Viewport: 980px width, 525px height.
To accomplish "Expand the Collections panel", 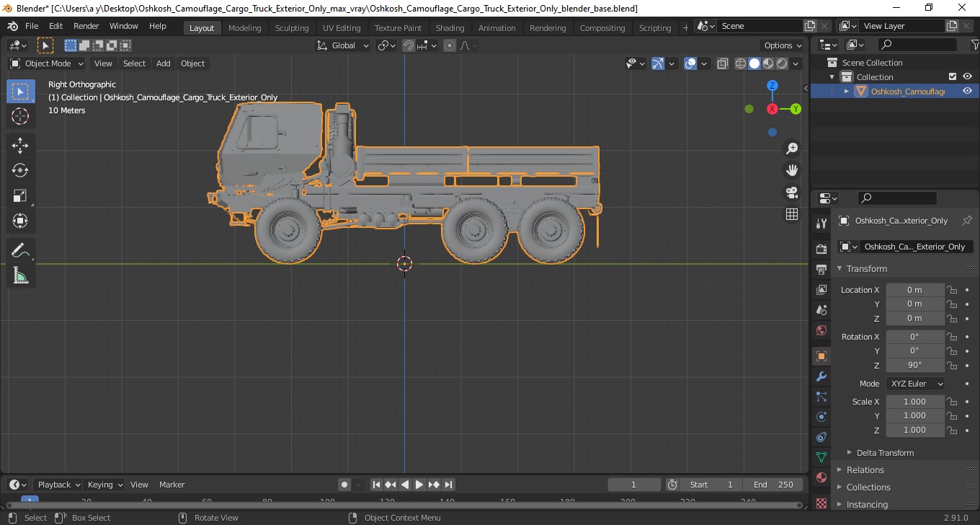I will tap(868, 487).
